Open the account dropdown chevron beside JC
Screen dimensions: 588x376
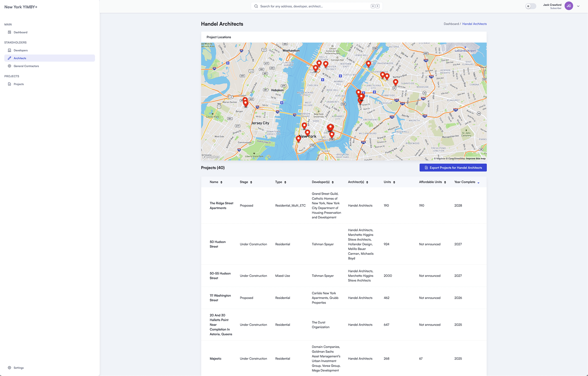578,6
